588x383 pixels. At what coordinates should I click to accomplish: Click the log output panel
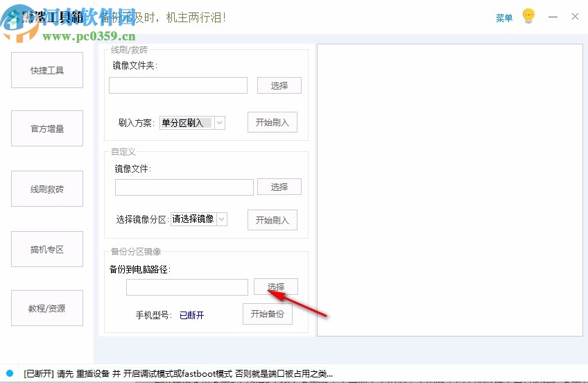click(450, 190)
